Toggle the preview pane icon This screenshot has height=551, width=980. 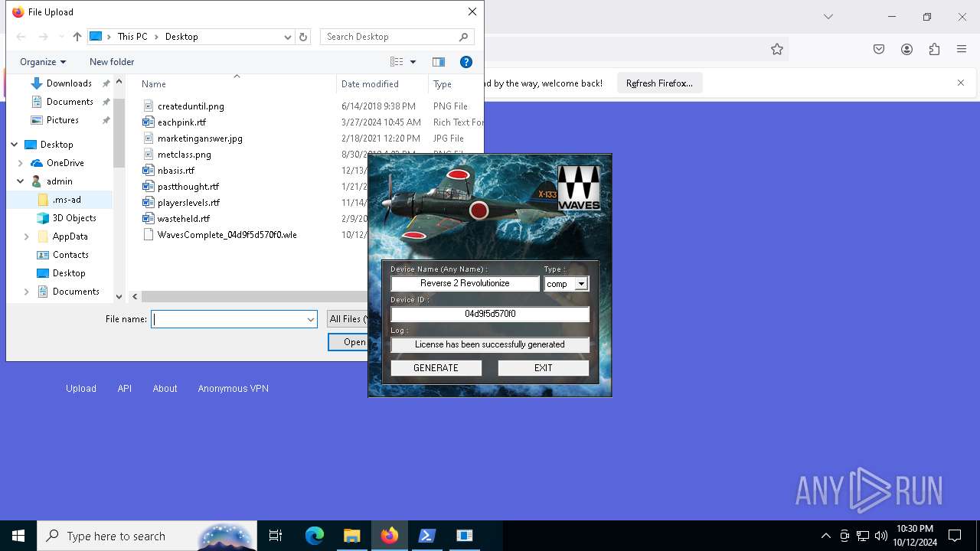click(439, 62)
